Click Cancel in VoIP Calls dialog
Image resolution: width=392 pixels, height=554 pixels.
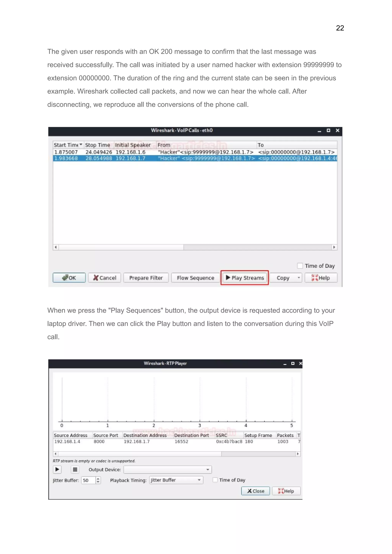coord(104,278)
